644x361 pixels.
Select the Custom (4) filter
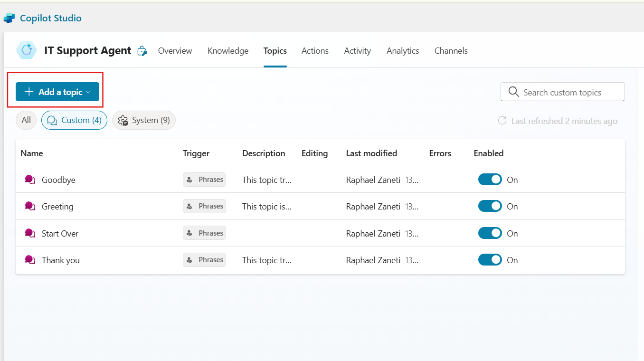click(75, 120)
